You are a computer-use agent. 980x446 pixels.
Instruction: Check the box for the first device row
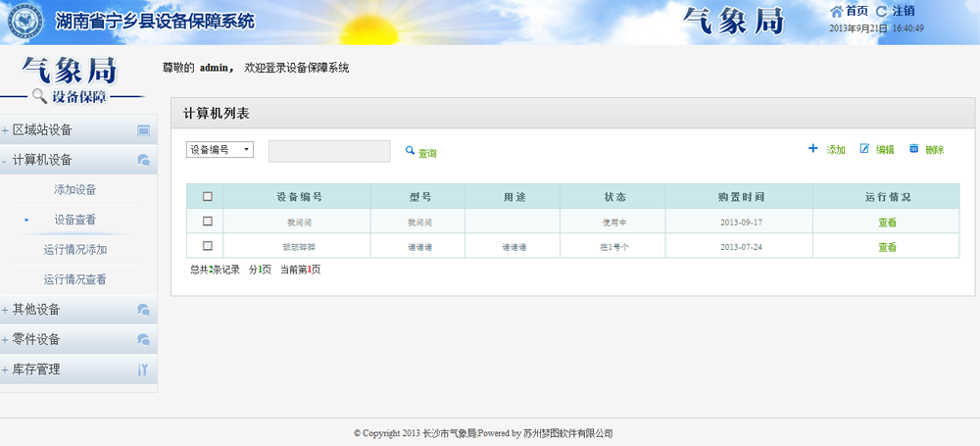click(x=207, y=222)
